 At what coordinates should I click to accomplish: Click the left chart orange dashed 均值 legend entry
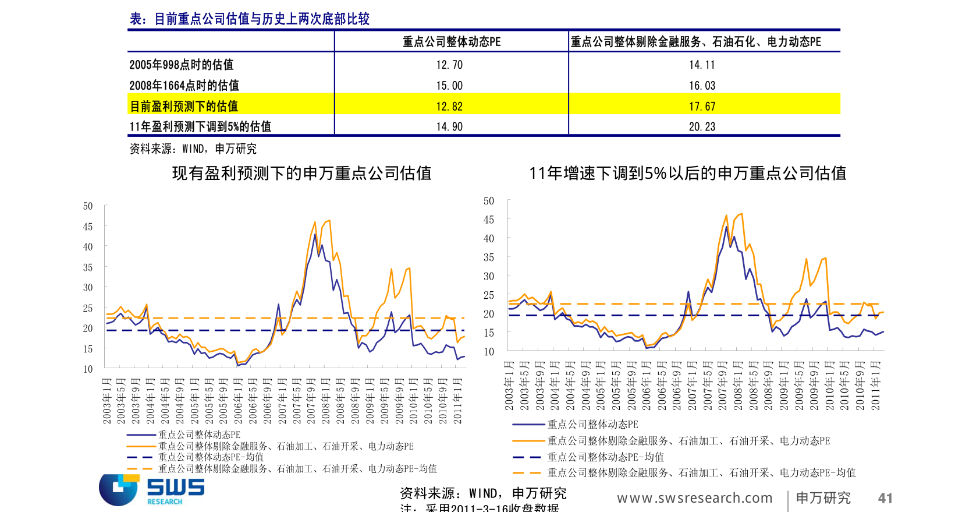(282, 469)
